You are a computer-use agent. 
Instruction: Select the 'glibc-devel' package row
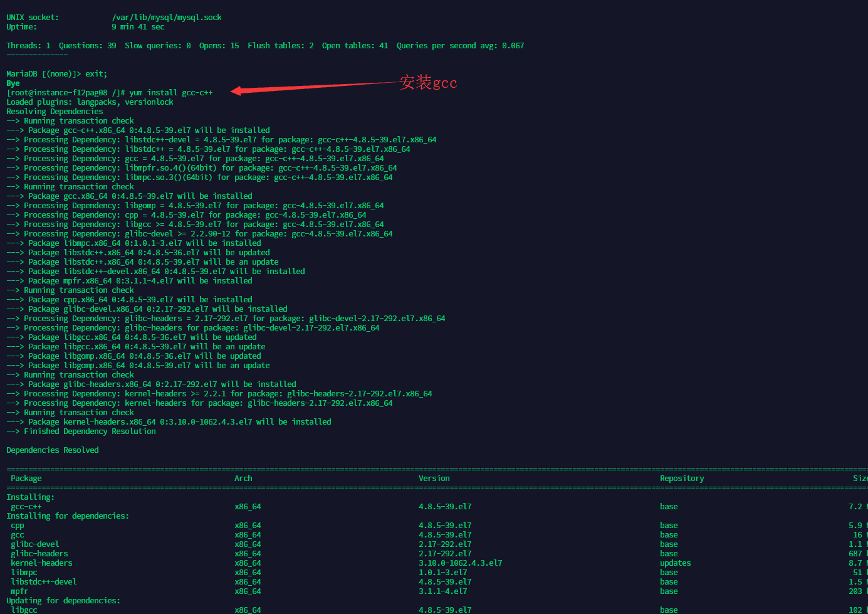[x=34, y=544]
